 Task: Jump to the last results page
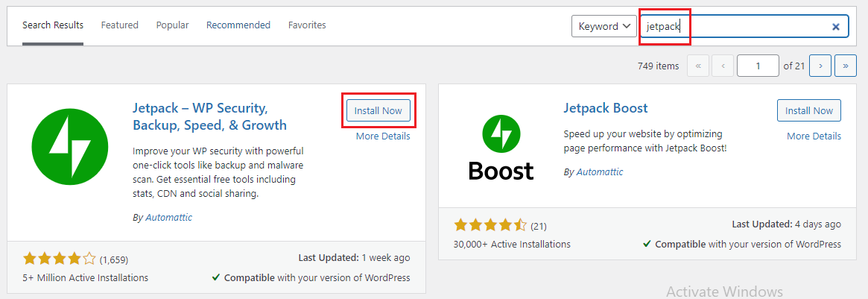pos(846,66)
